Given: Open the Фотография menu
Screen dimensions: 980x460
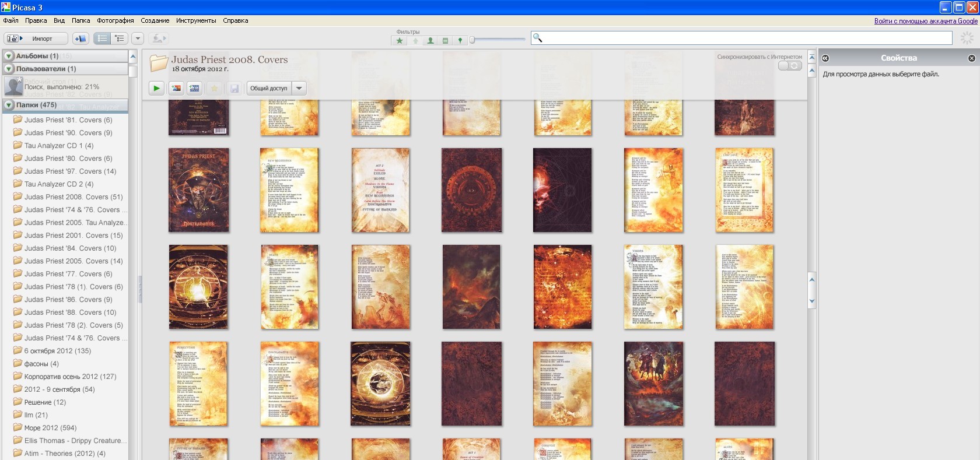Looking at the screenshot, I should point(116,20).
